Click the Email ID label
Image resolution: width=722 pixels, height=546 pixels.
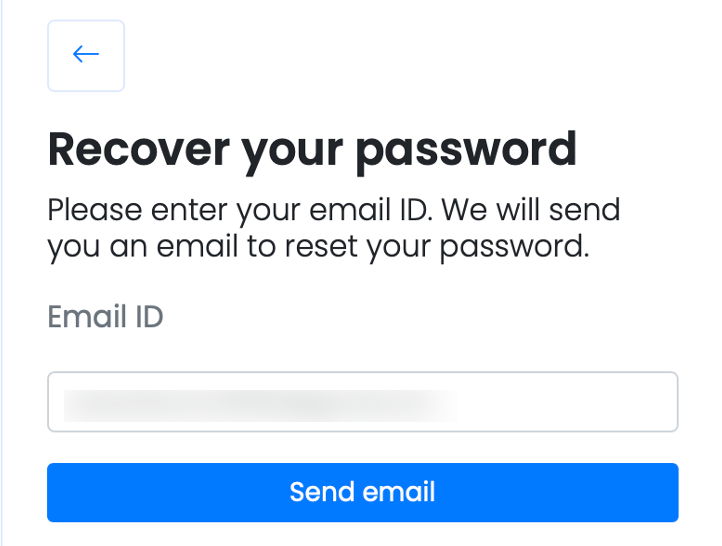coord(105,317)
